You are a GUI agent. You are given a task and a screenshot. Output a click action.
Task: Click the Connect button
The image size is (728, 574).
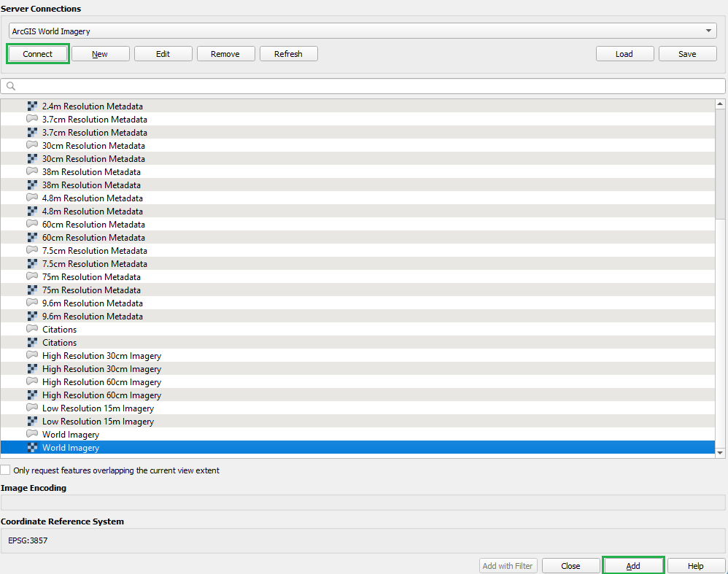point(38,54)
